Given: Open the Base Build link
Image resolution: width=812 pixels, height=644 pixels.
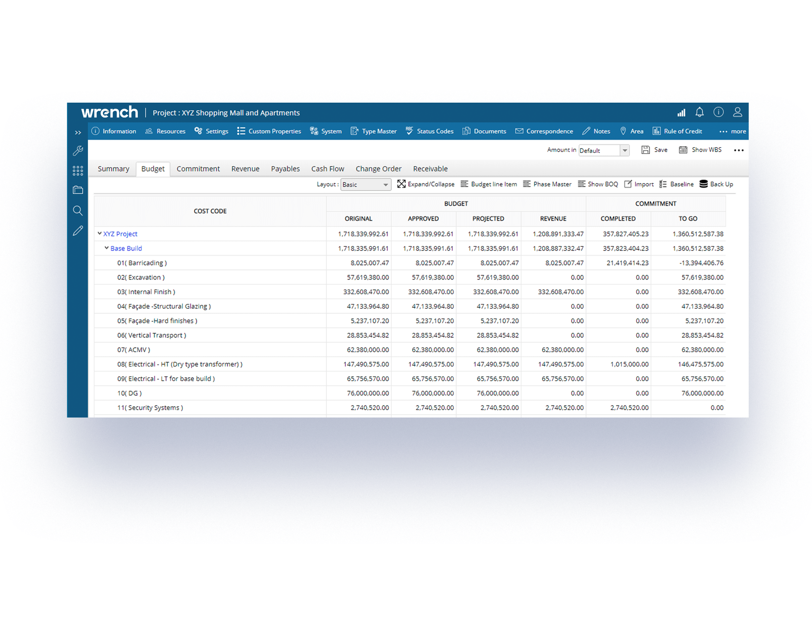Looking at the screenshot, I should pos(126,248).
